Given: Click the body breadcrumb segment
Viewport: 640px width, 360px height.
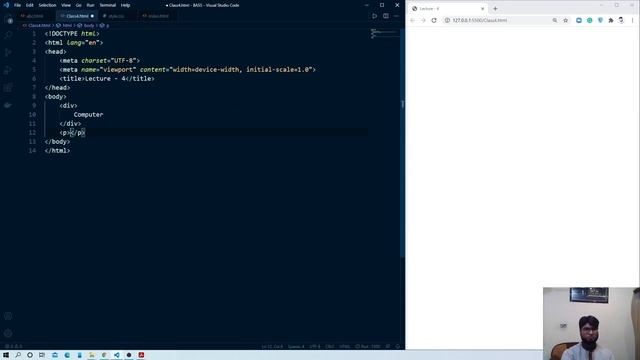Looking at the screenshot, I should [89, 25].
